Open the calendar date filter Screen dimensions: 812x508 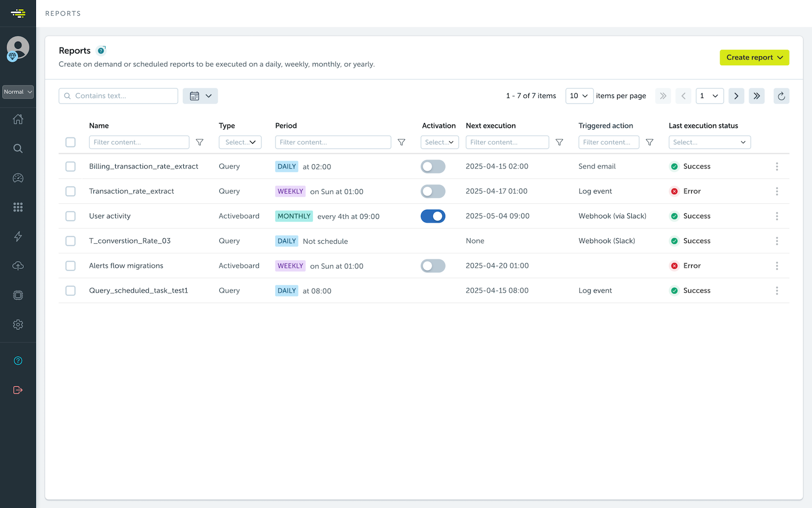point(200,96)
